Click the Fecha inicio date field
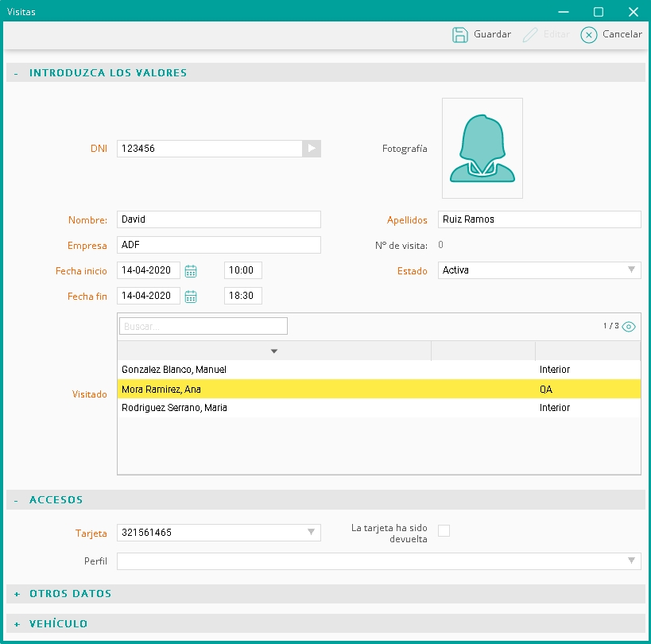The image size is (651, 644). [148, 270]
